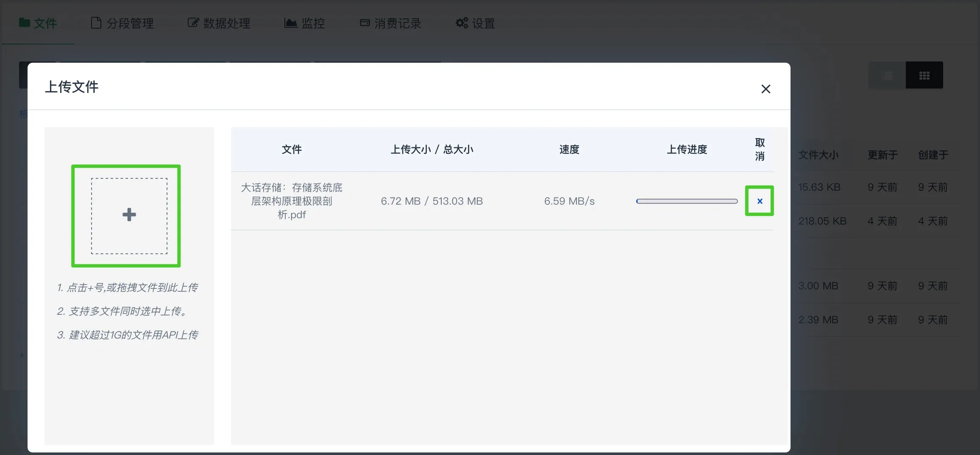Click the card icon beside 消费记录
The image size is (980, 455).
click(365, 23)
